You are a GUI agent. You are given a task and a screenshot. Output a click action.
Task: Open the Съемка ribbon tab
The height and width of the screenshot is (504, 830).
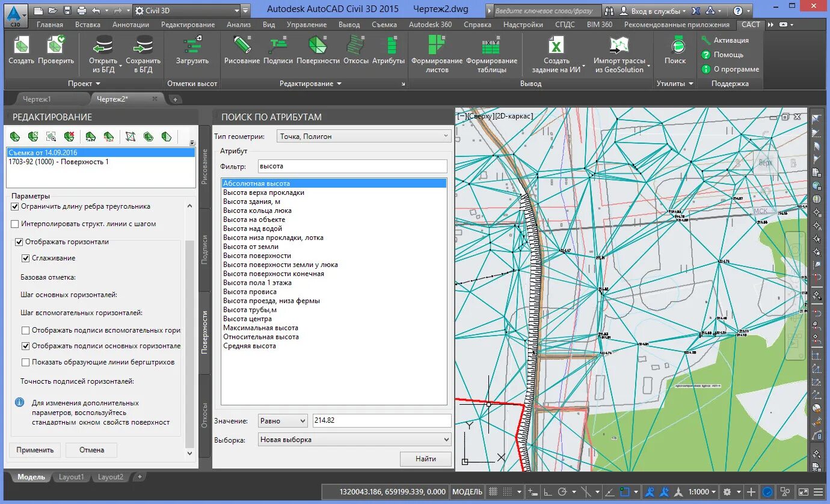pyautogui.click(x=384, y=25)
